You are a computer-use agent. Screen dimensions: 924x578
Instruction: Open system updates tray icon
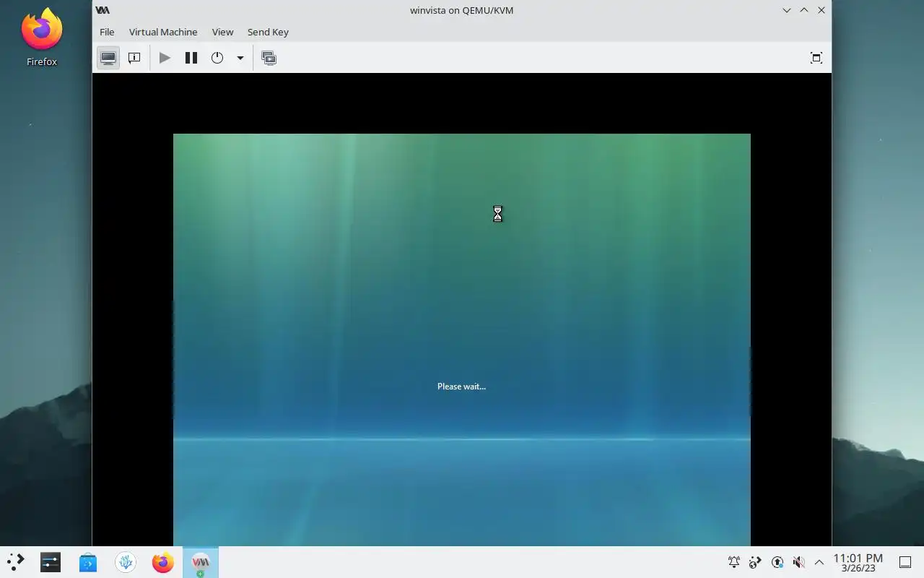(x=777, y=562)
